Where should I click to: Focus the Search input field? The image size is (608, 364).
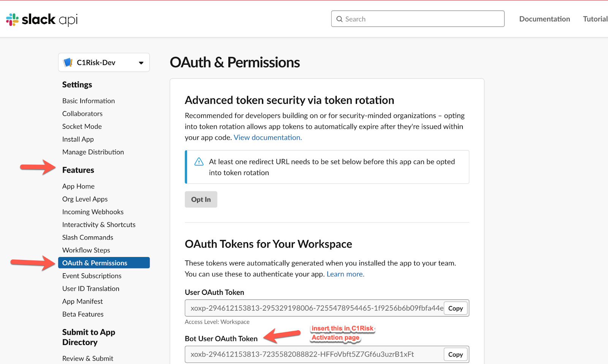418,19
